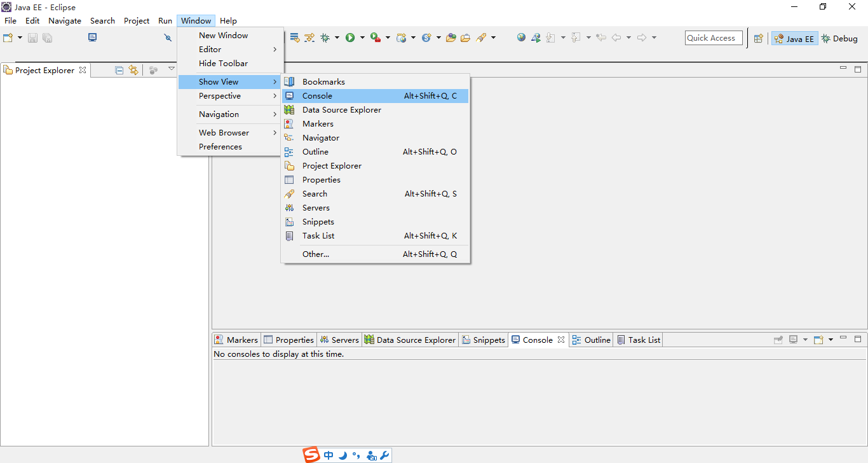Click the Open Perspective icon
The image size is (868, 463).
pos(758,39)
